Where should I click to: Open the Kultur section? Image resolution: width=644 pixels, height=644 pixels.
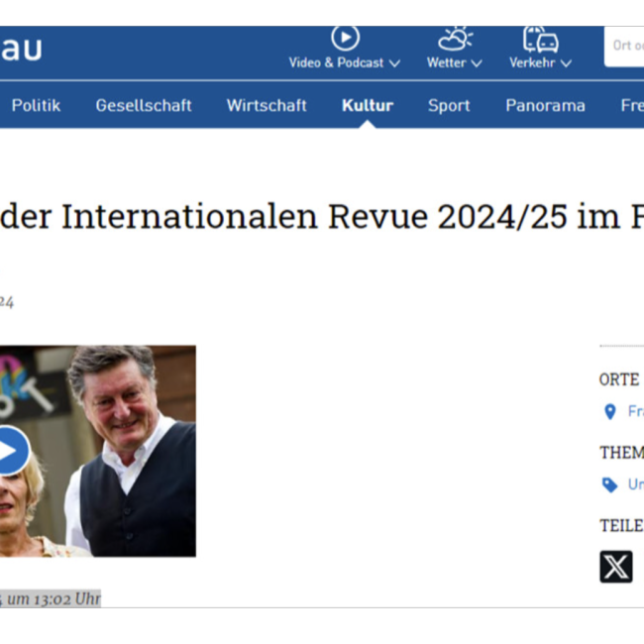[368, 105]
